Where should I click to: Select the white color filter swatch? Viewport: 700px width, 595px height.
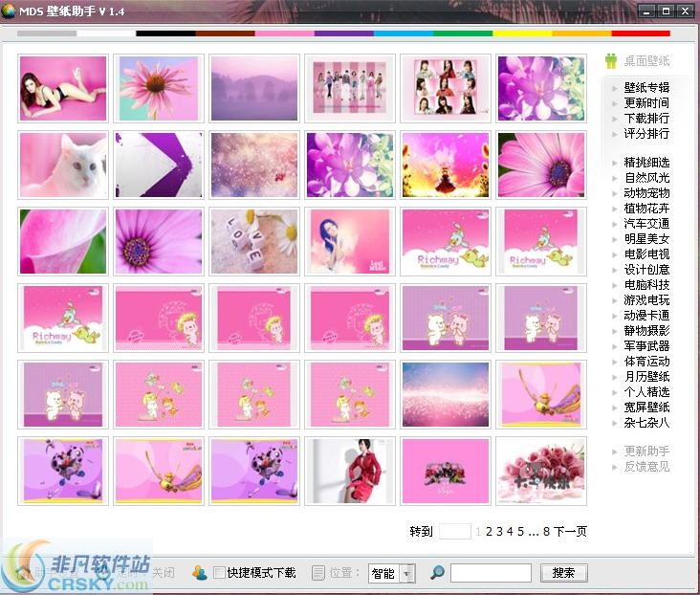(106, 33)
